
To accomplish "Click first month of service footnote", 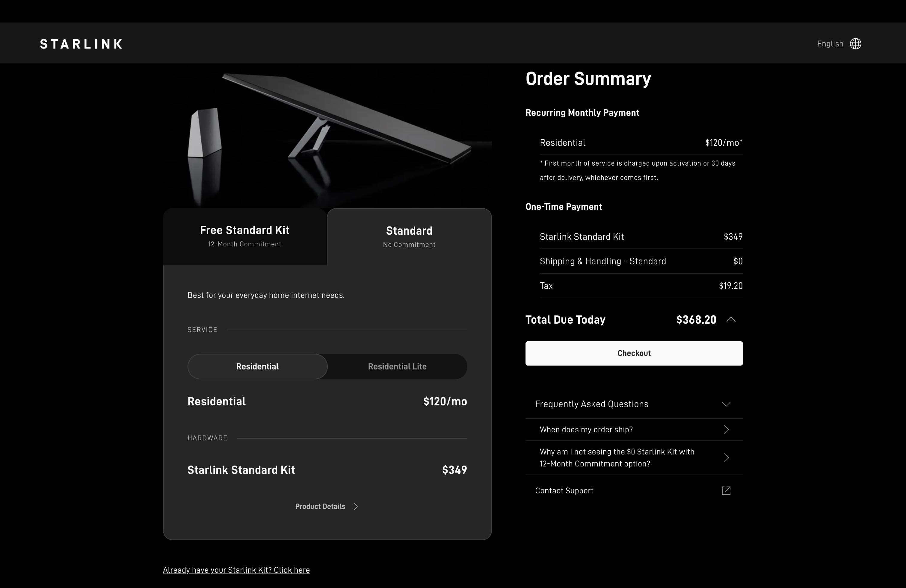I will click(x=638, y=170).
